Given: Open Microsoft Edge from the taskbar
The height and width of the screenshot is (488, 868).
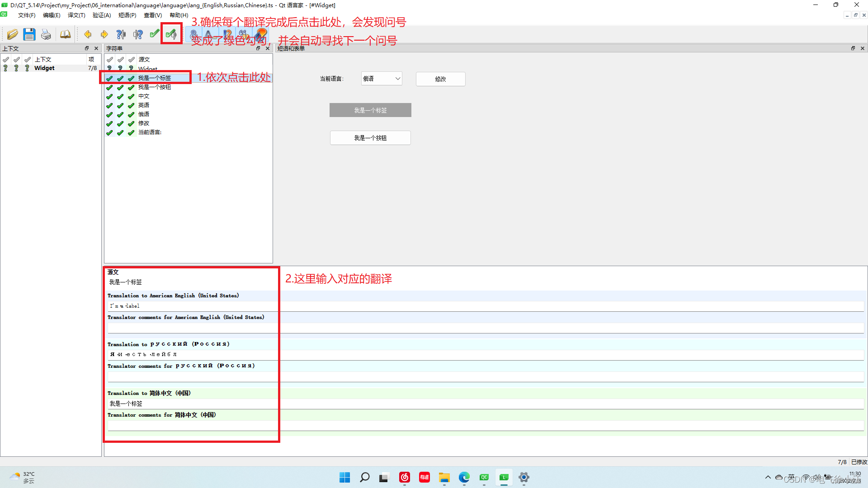Looking at the screenshot, I should 464,478.
